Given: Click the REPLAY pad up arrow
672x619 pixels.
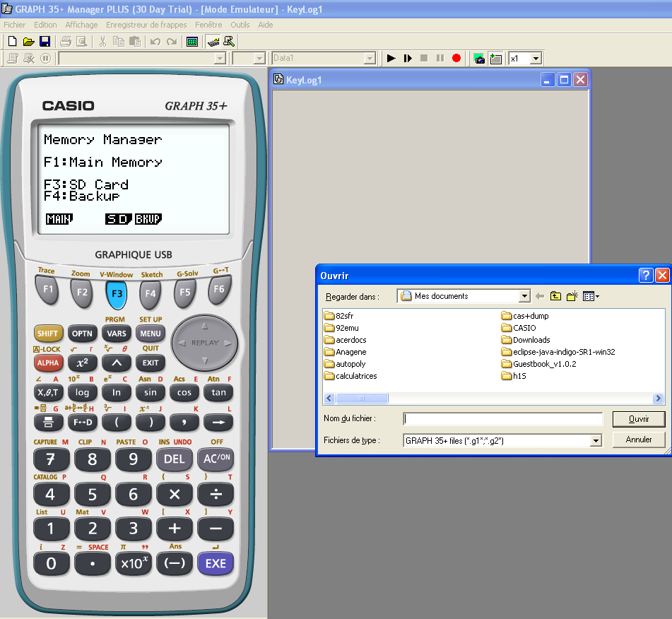Looking at the screenshot, I should tap(205, 326).
